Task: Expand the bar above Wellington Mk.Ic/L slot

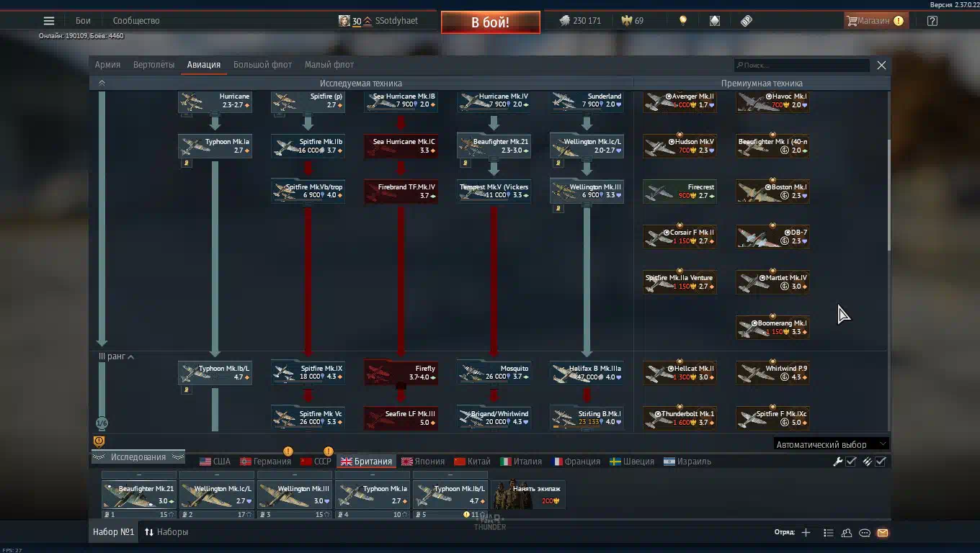Action: pyautogui.click(x=217, y=475)
